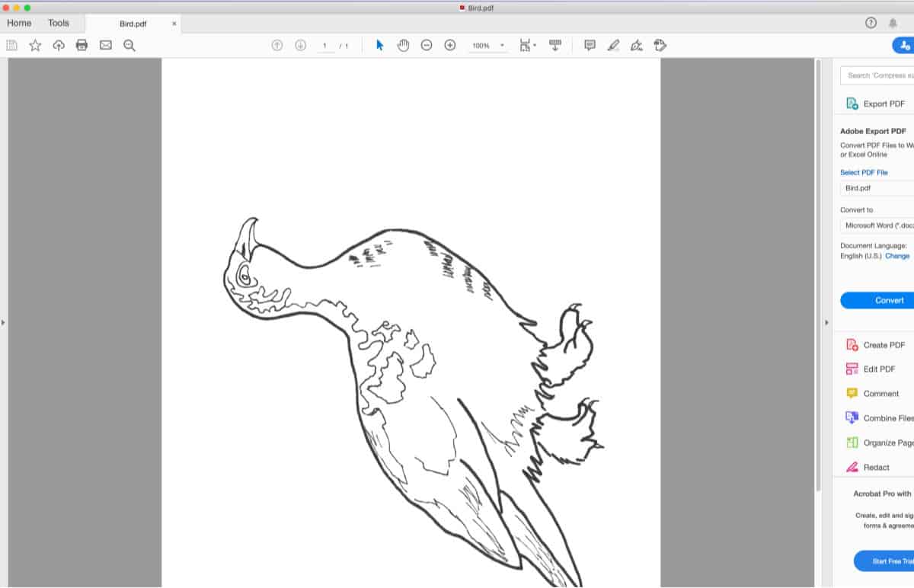
Task: Select the Bird.pdf document tab
Action: pyautogui.click(x=133, y=24)
